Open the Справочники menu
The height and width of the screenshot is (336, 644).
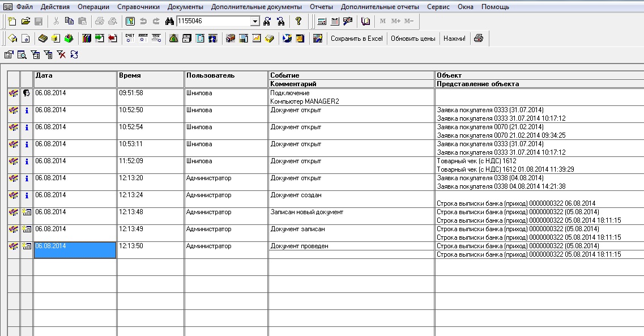click(x=138, y=7)
